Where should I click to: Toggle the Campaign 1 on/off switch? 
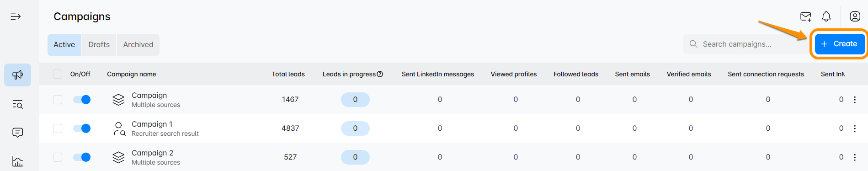click(x=82, y=128)
